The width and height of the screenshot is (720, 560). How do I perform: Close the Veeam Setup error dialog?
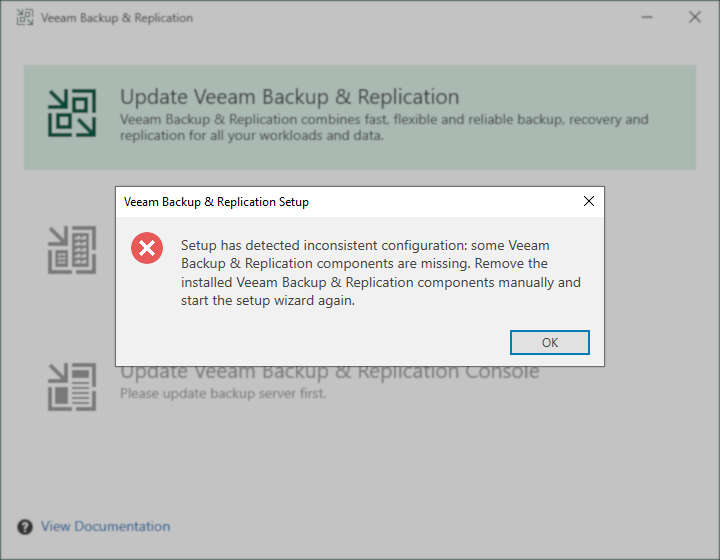589,201
